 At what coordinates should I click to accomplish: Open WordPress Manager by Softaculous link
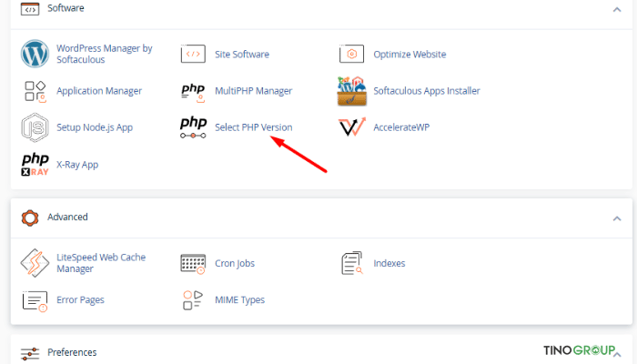105,54
